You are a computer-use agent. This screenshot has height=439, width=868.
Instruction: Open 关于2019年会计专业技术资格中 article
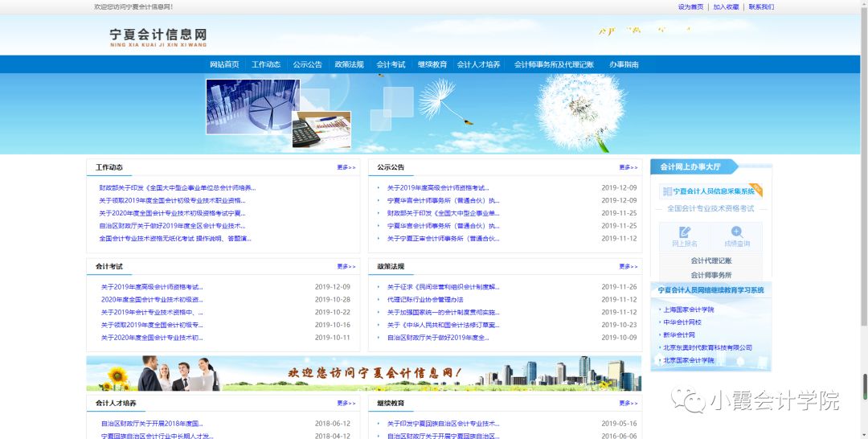pos(152,312)
